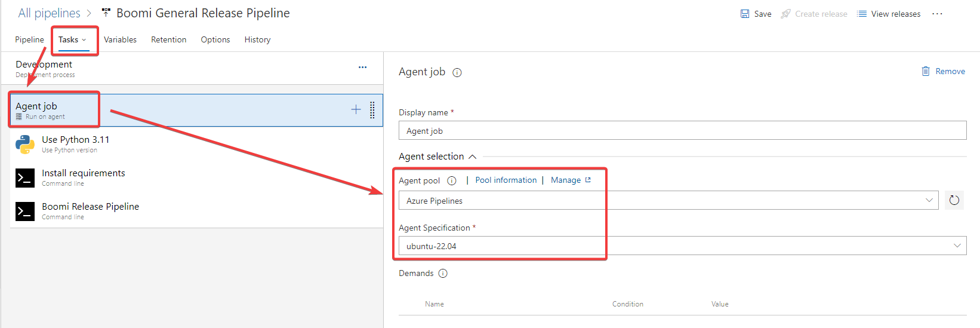The width and height of the screenshot is (980, 328).
Task: Click the Manage external link icon
Action: point(588,180)
